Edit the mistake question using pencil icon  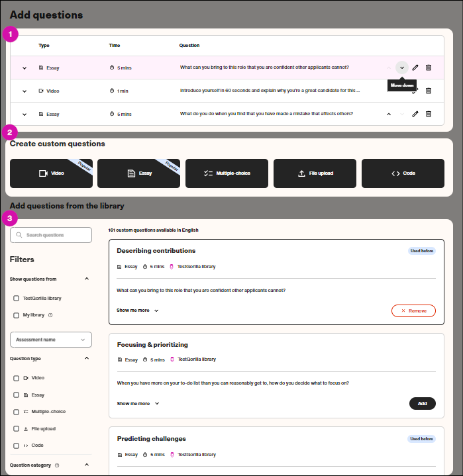(x=415, y=114)
